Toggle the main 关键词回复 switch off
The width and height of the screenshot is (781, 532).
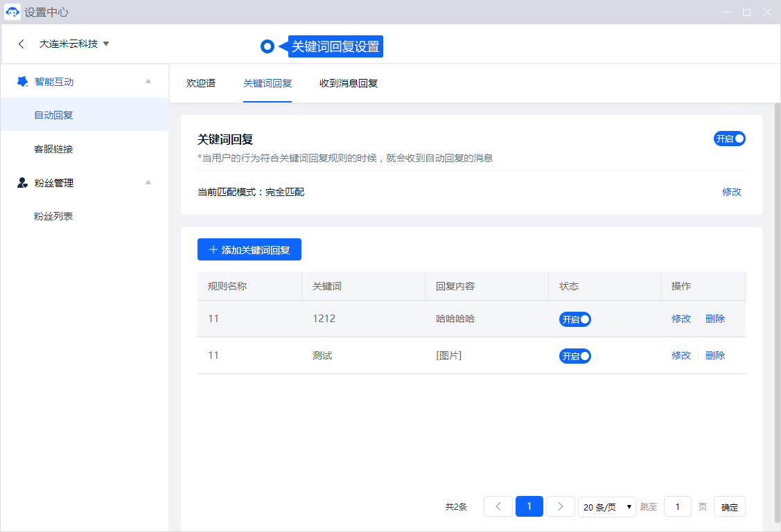pyautogui.click(x=729, y=139)
